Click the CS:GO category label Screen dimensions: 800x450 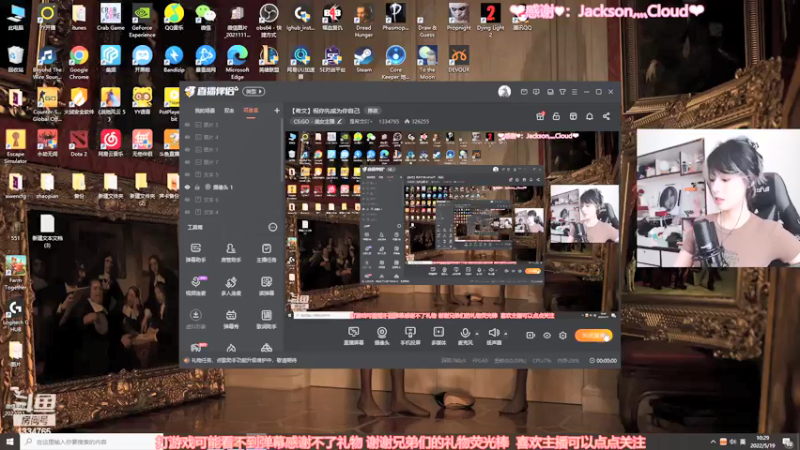coord(314,121)
